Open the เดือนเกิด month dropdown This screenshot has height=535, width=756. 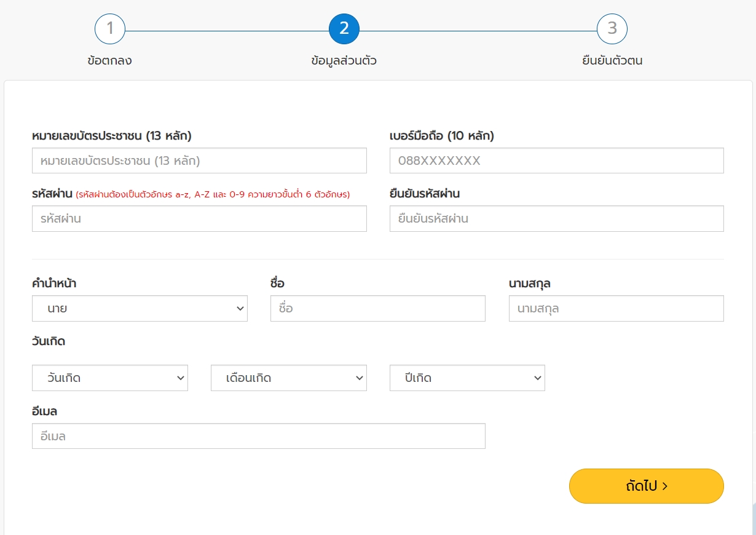(x=288, y=378)
